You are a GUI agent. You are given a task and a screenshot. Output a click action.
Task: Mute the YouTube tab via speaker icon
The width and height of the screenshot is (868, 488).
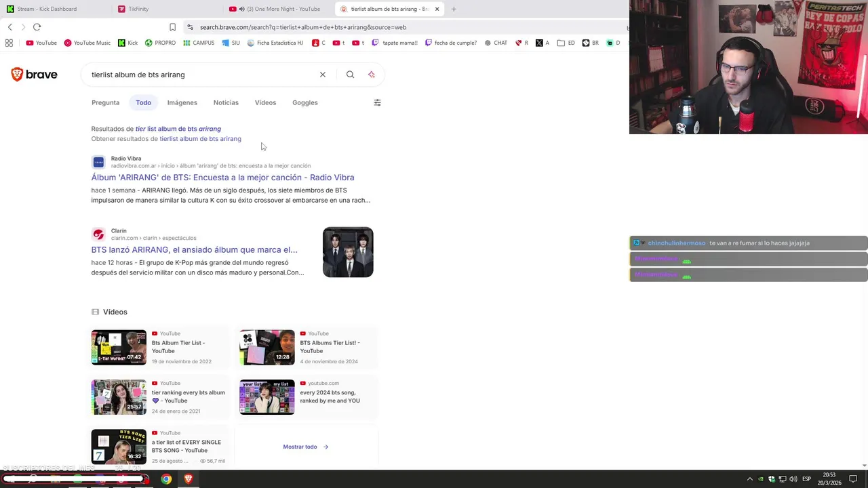(242, 9)
